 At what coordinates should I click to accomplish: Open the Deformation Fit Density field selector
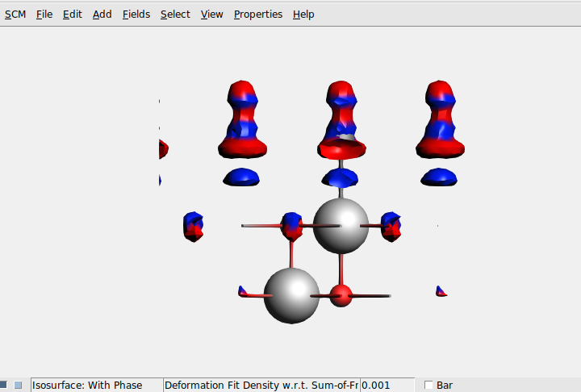[x=261, y=386]
